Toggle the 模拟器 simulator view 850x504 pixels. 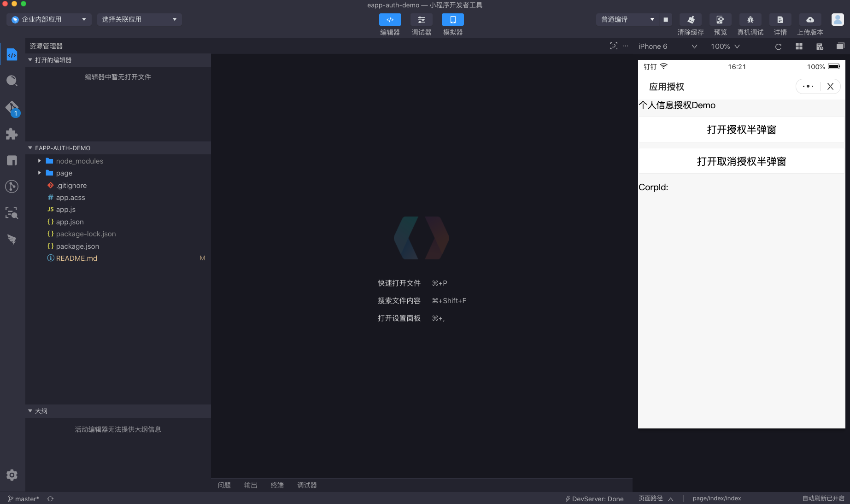click(x=452, y=19)
